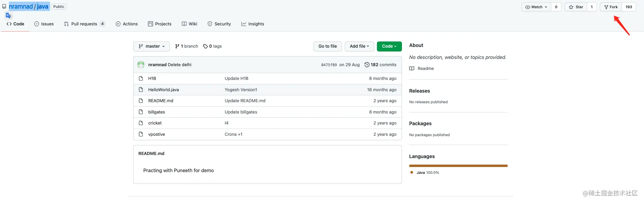This screenshot has height=203, width=644.
Task: Open nramnad author link in commit bar
Action: [157, 65]
